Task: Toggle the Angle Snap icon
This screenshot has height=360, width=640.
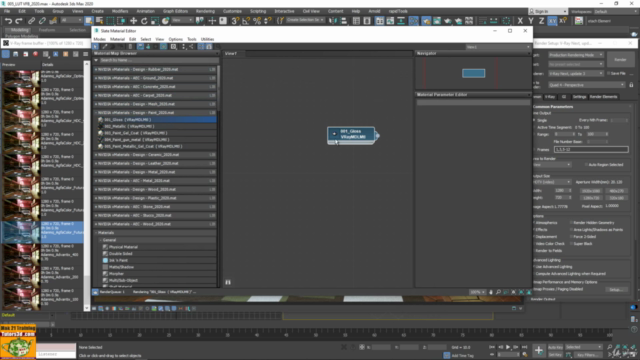Action: tap(246, 21)
